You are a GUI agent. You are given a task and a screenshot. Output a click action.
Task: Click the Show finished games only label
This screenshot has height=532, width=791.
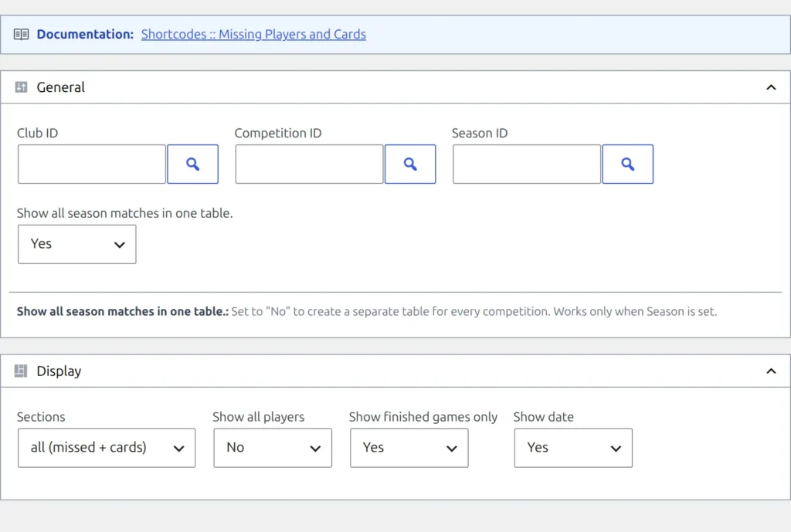[x=423, y=417]
